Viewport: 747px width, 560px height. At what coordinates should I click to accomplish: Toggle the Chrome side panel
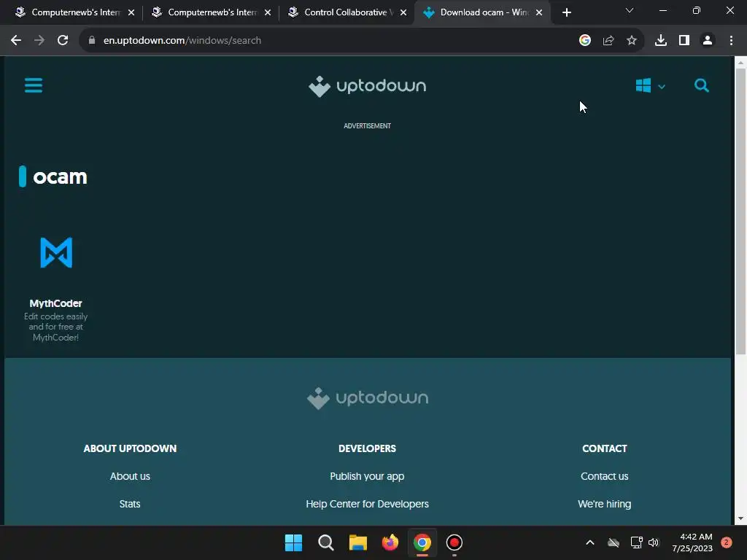coord(684,41)
